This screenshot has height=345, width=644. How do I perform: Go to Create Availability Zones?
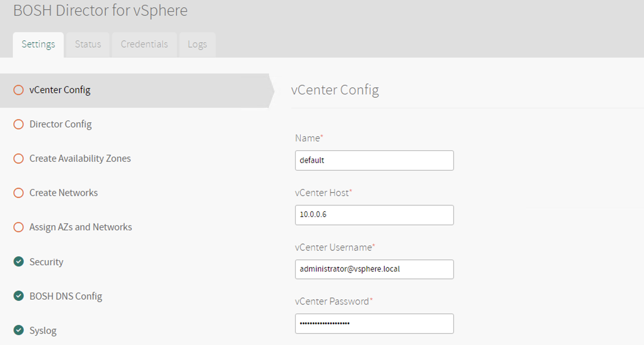[x=80, y=158]
